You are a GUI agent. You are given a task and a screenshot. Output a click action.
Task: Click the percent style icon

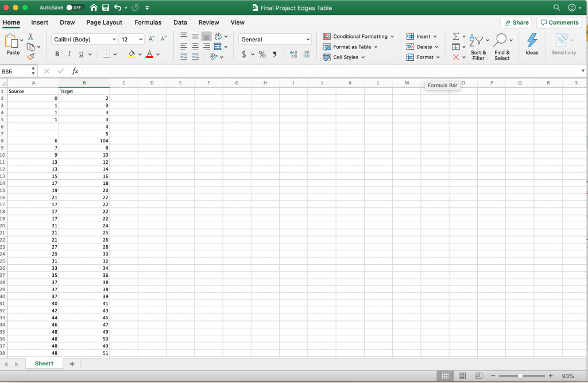(x=262, y=54)
